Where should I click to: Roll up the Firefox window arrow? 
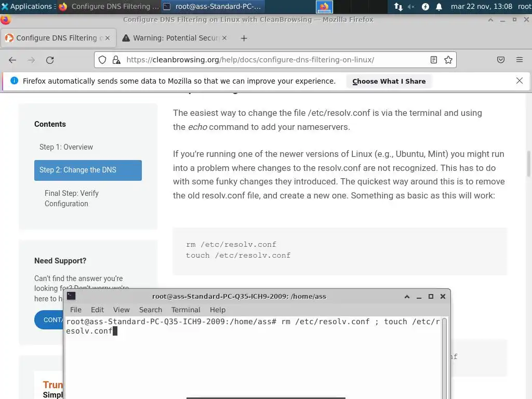coord(490,20)
